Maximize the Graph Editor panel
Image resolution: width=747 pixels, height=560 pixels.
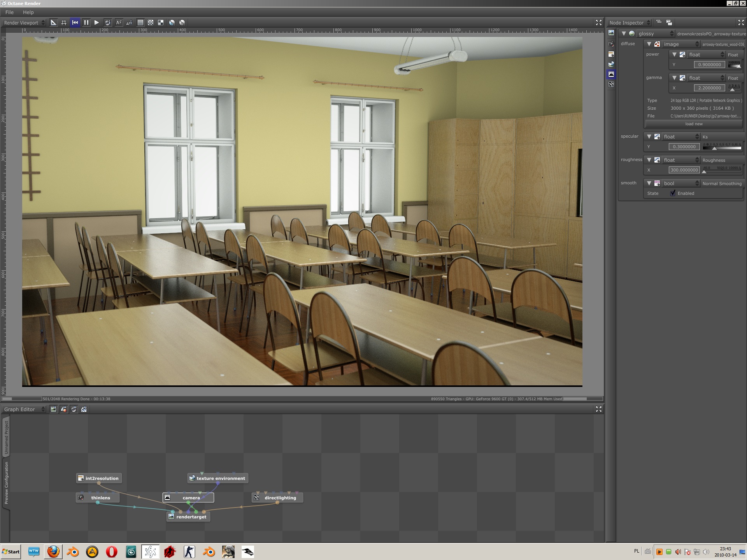click(598, 409)
